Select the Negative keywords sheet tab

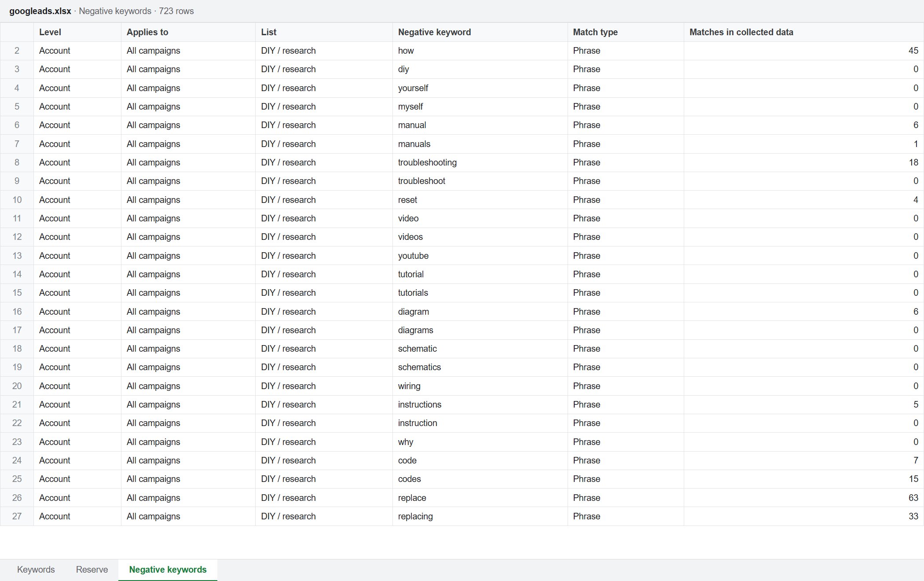(x=168, y=570)
